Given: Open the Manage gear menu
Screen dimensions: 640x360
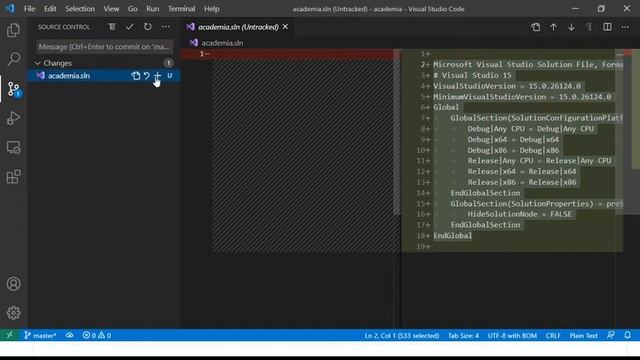Looking at the screenshot, I should point(13,313).
